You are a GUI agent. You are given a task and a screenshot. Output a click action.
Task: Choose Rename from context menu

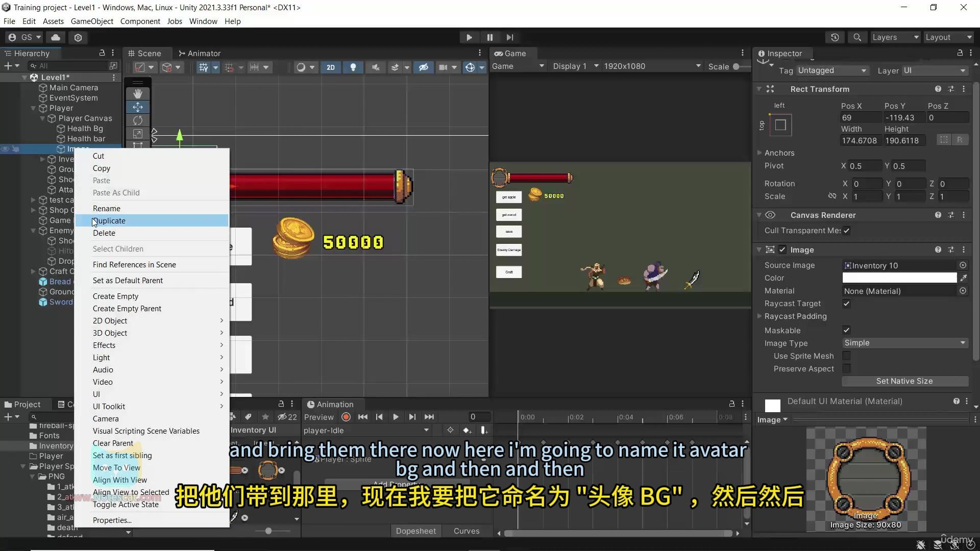(x=152, y=208)
